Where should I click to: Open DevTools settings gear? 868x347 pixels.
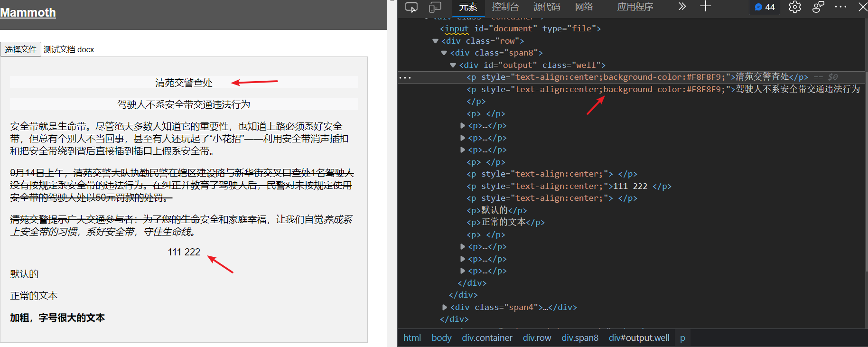pyautogui.click(x=795, y=7)
